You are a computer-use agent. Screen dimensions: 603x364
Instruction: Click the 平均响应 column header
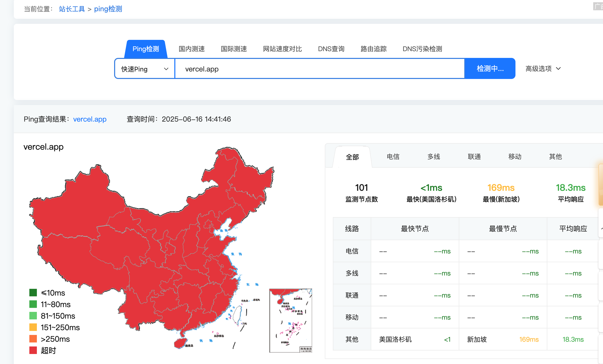pos(573,229)
